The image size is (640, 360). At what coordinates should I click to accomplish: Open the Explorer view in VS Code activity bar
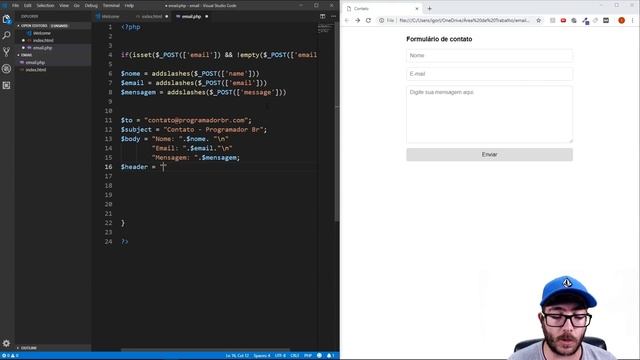click(x=7, y=19)
